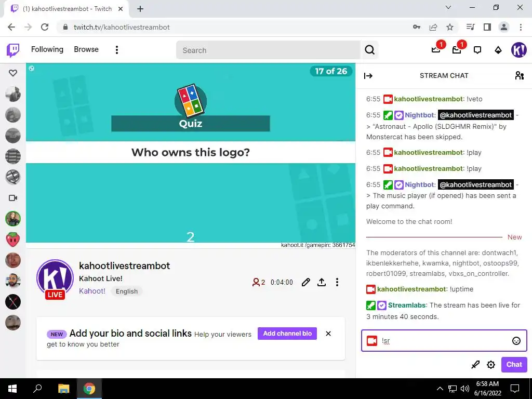Click the magnifier search button
Screen dimensions: 532x399
coord(369,50)
